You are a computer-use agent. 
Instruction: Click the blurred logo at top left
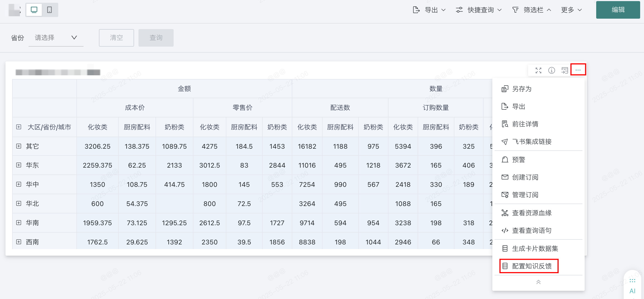[x=14, y=10]
